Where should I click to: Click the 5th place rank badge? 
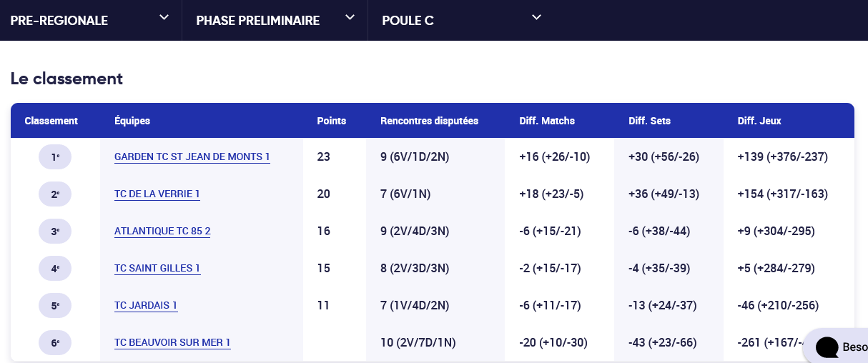coord(55,305)
